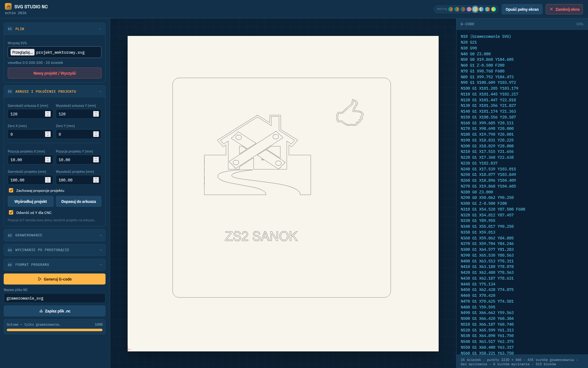
Task: Click the Nazwa pliku NC text field
Action: tap(55, 298)
